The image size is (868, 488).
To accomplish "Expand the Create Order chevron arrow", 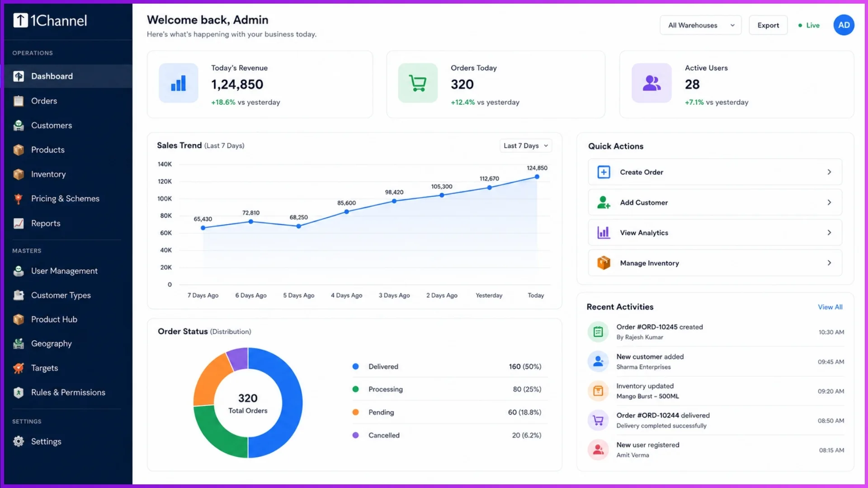I will point(829,172).
